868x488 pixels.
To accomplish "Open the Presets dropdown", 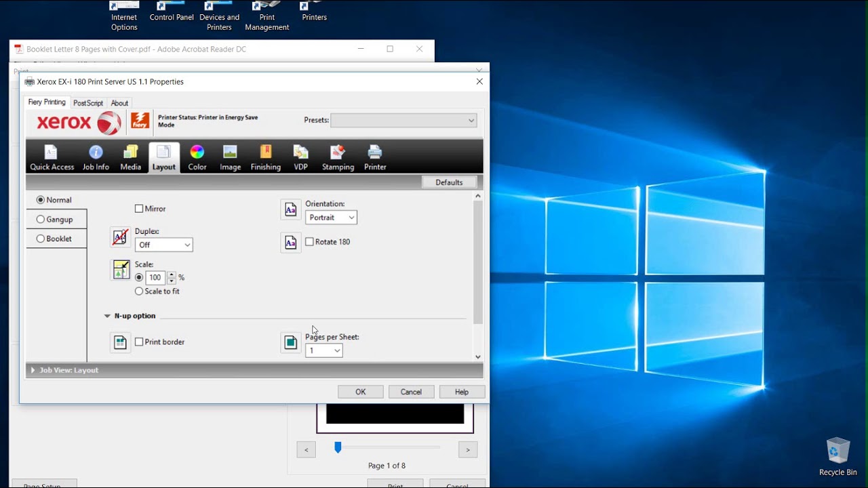I will coord(403,121).
